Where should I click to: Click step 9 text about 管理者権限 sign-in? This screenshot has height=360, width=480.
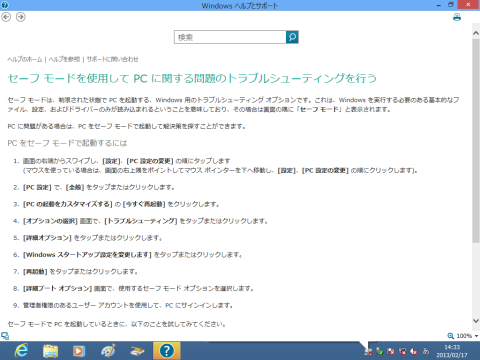(x=128, y=305)
